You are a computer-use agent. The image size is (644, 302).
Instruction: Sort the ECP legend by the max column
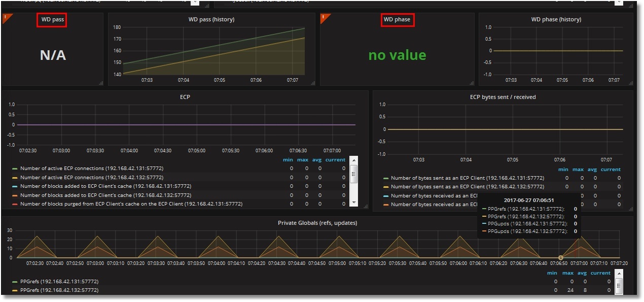point(303,159)
